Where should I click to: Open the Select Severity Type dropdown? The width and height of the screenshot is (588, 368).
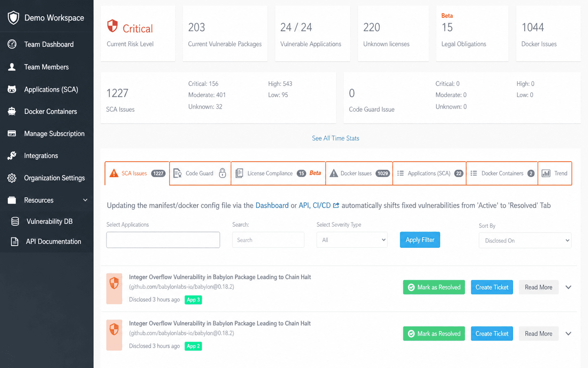tap(352, 240)
